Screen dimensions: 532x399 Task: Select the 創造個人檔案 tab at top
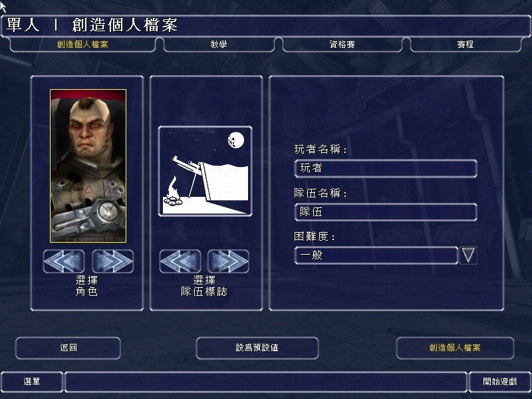(82, 45)
